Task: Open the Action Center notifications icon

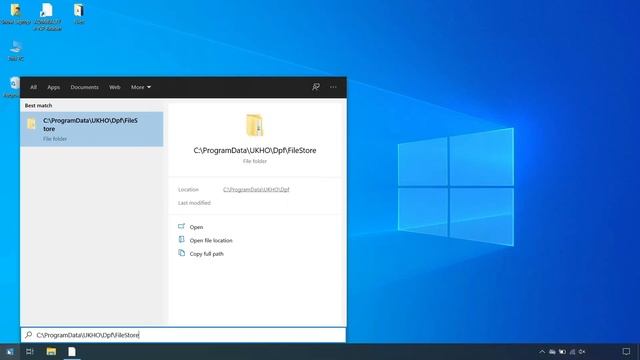Action: coord(626,351)
